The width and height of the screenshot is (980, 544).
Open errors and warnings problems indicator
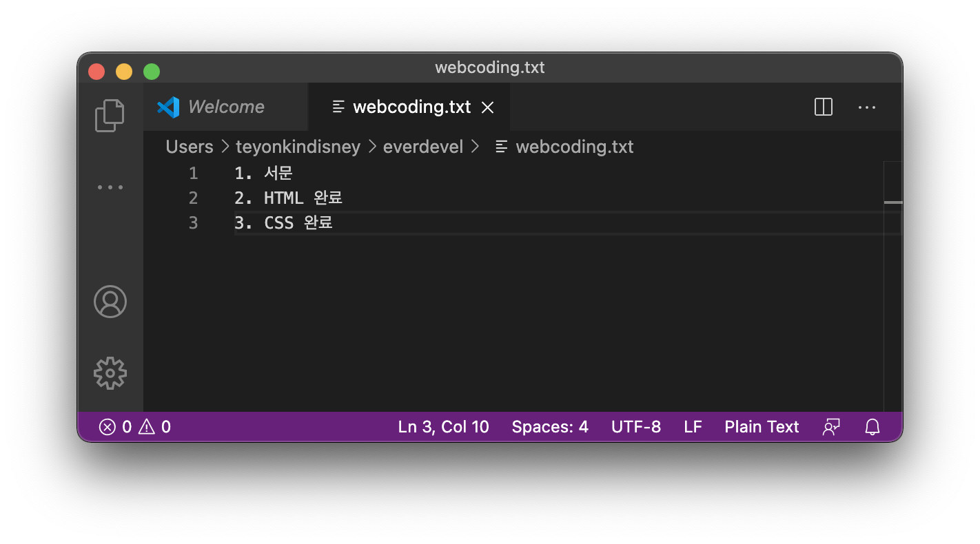pyautogui.click(x=135, y=427)
